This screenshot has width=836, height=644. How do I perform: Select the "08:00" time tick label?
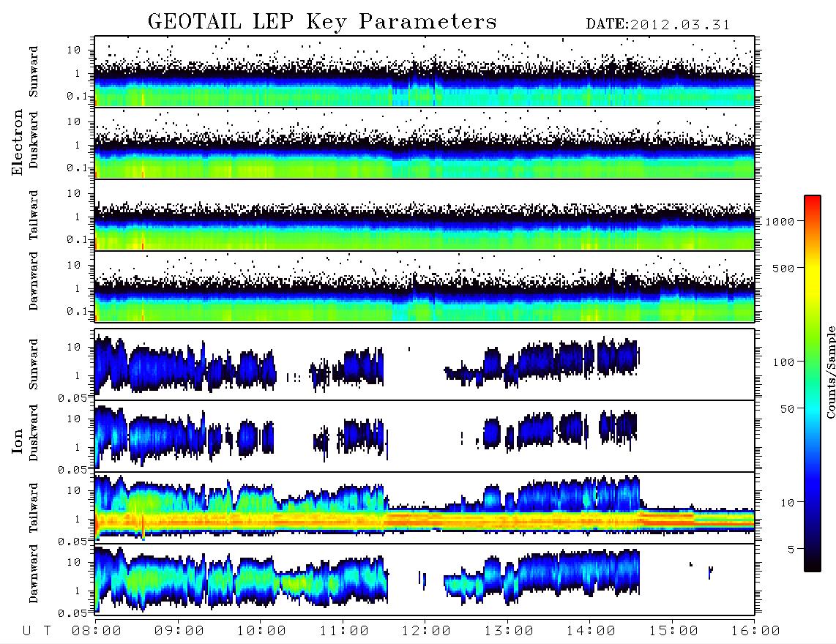97,632
